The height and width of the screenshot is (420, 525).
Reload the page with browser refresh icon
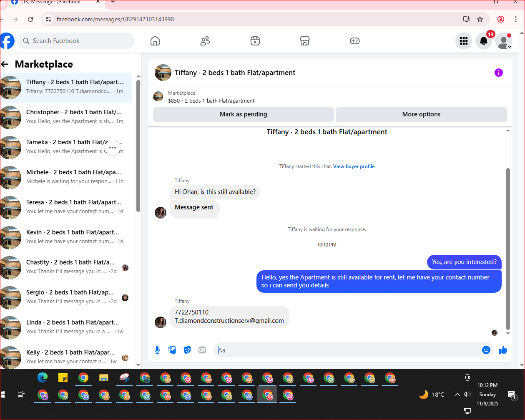point(30,19)
